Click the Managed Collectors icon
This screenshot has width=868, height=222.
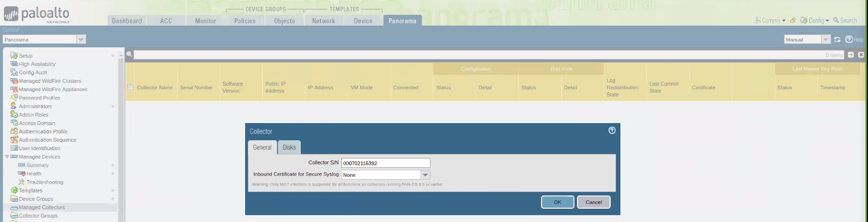[14, 207]
